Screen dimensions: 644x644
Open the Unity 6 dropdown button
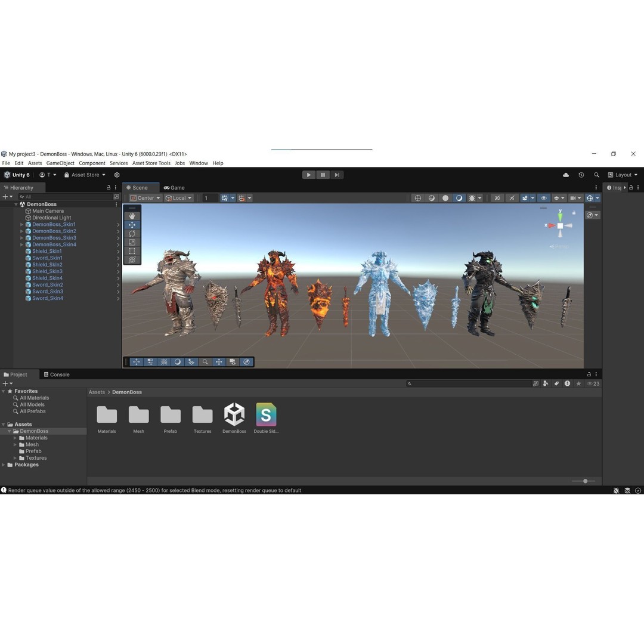(x=17, y=175)
